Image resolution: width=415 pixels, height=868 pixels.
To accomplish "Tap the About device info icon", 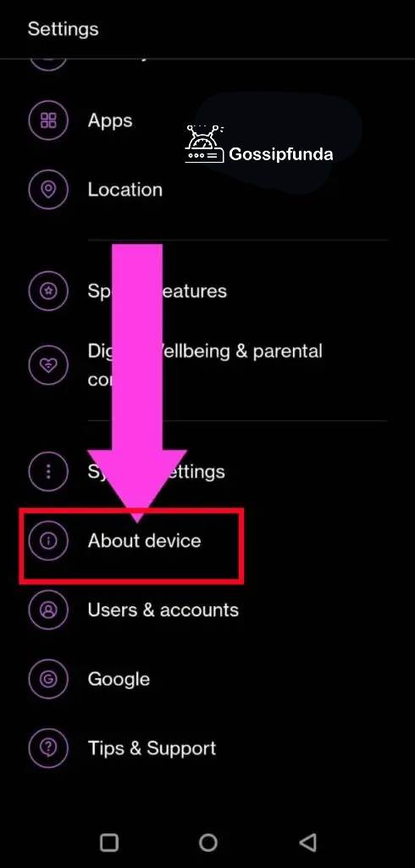I will pos(48,541).
